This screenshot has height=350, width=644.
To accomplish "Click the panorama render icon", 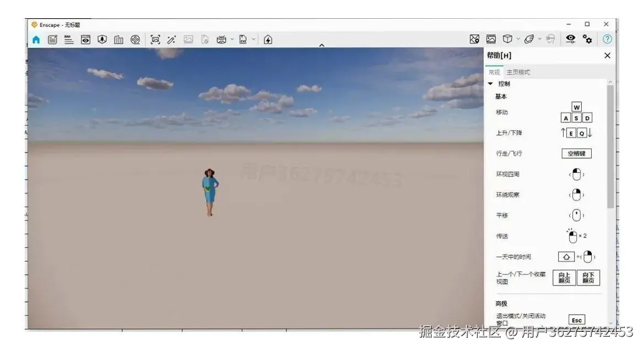I will [221, 40].
